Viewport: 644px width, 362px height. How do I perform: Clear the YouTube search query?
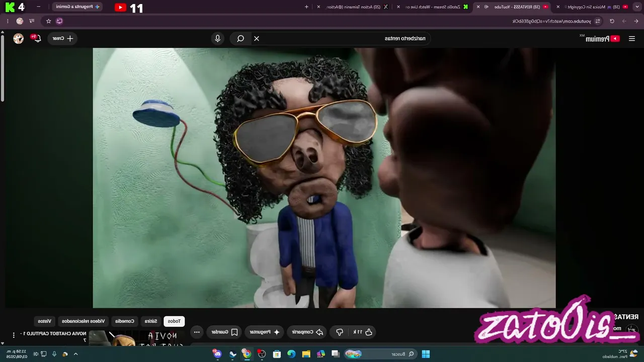(257, 39)
